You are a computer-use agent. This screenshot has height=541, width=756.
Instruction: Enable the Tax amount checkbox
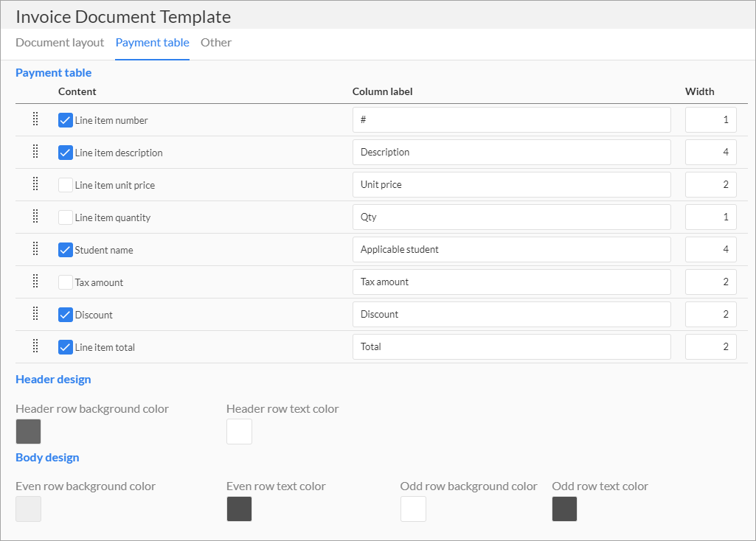pos(66,282)
